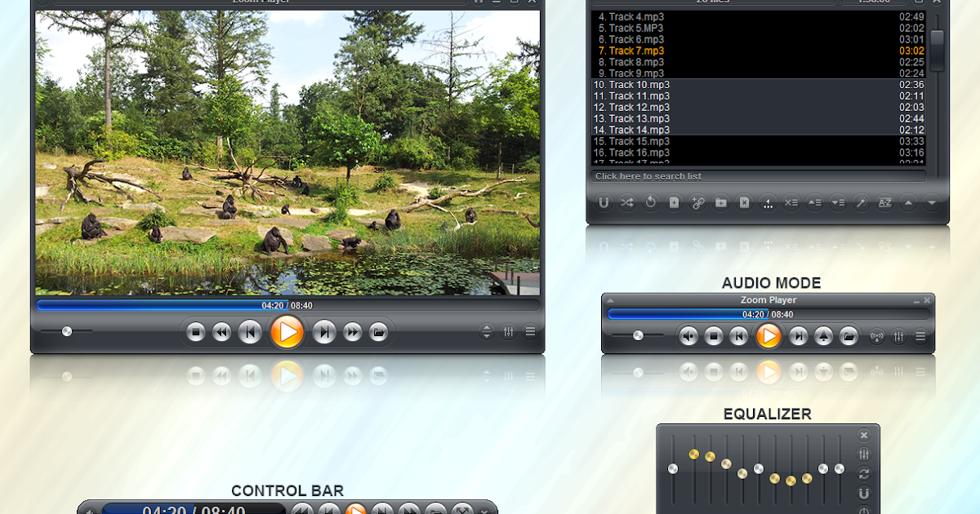Click the up/down arrows icon in main player
Viewport: 980px width, 514px height.
486,332
